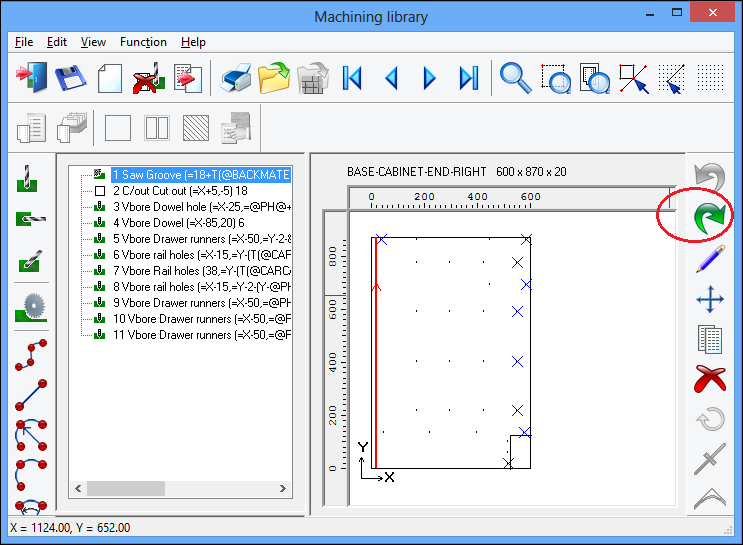Image resolution: width=743 pixels, height=545 pixels.
Task: Go to next record arrow
Action: point(429,78)
